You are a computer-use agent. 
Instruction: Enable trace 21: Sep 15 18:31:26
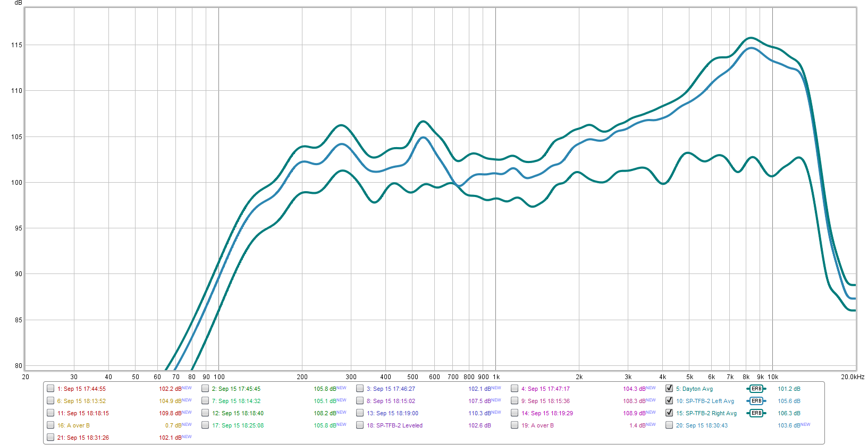point(50,437)
